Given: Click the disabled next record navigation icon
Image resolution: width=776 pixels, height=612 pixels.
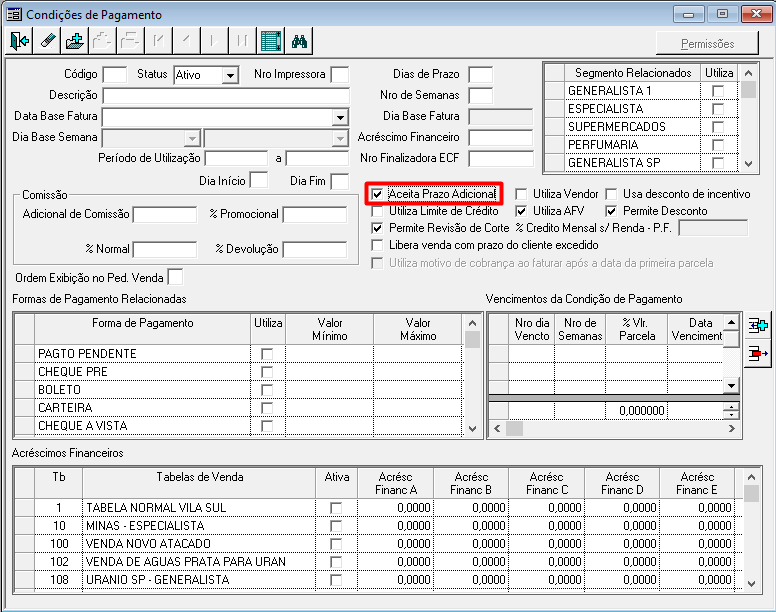Looking at the screenshot, I should [x=214, y=41].
